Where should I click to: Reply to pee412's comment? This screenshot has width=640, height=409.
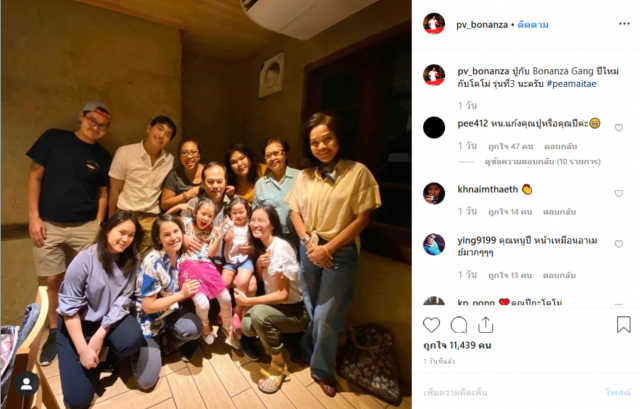coord(560,146)
